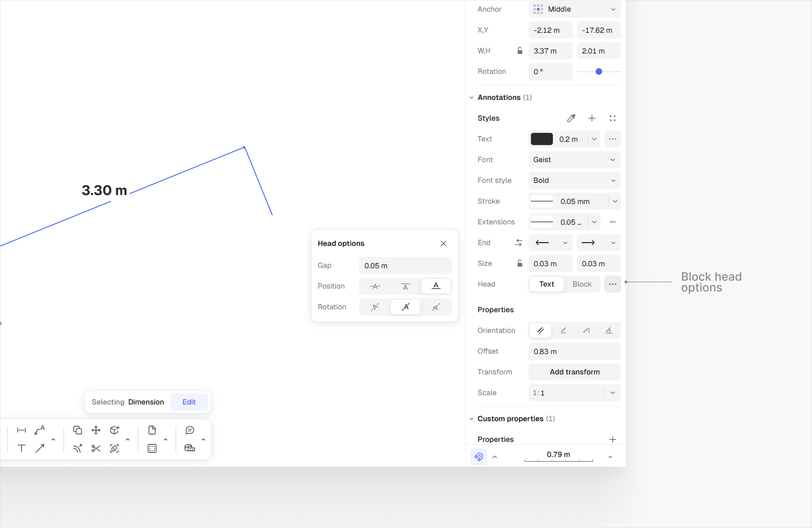Set Position to centered on line
The width and height of the screenshot is (812, 528).
coord(375,286)
